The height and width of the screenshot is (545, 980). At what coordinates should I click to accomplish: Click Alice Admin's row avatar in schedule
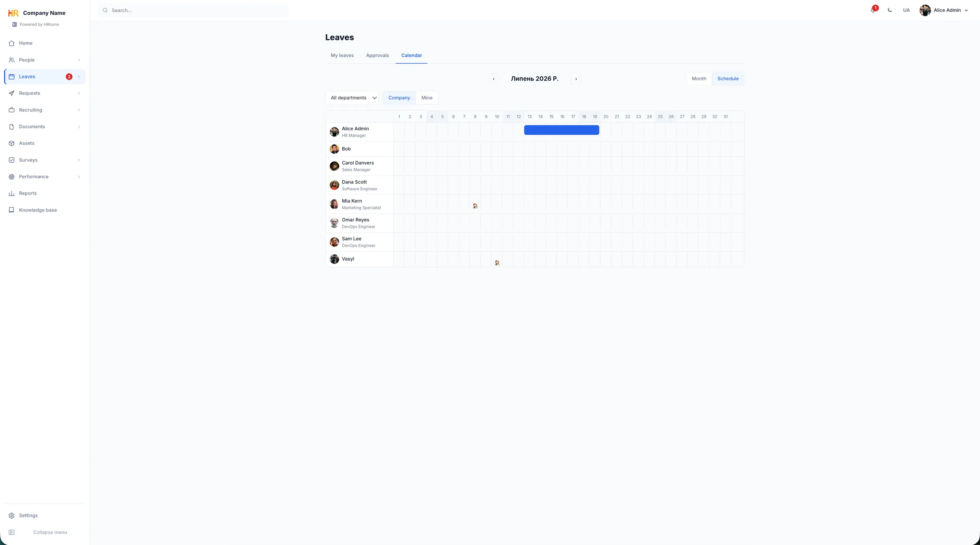334,132
